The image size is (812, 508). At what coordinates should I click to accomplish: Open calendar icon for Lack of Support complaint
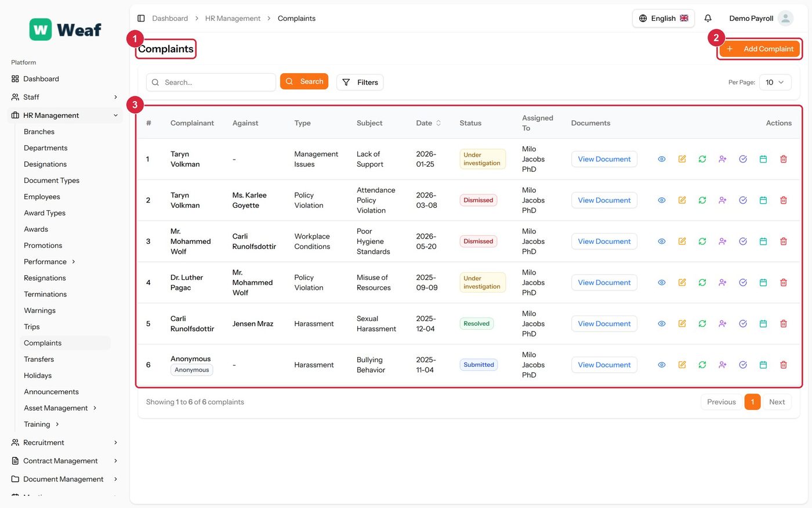(763, 159)
